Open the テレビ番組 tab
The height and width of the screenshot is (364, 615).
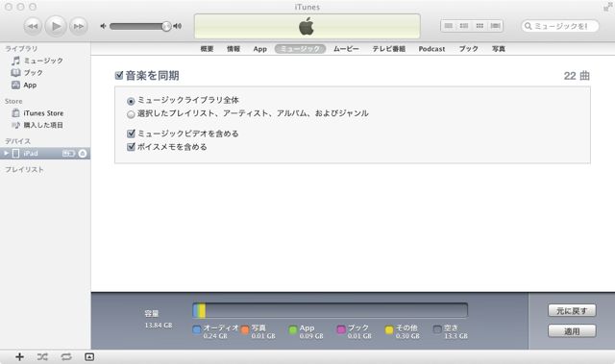(388, 49)
